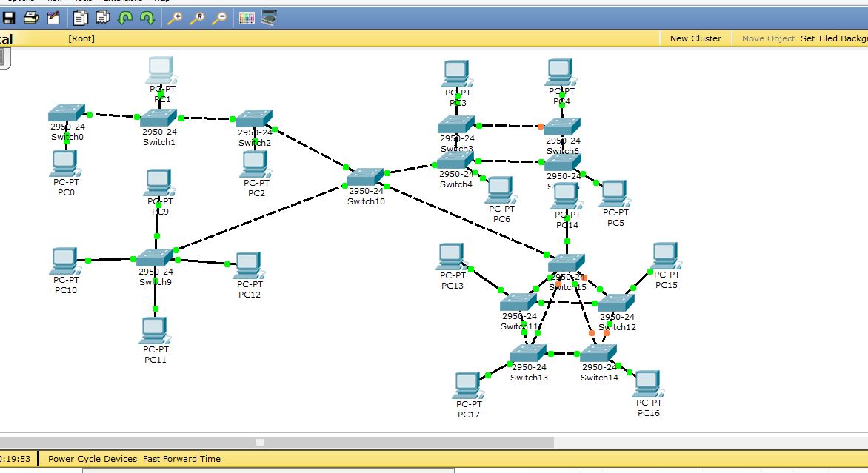Select the Copy icon

(79, 19)
